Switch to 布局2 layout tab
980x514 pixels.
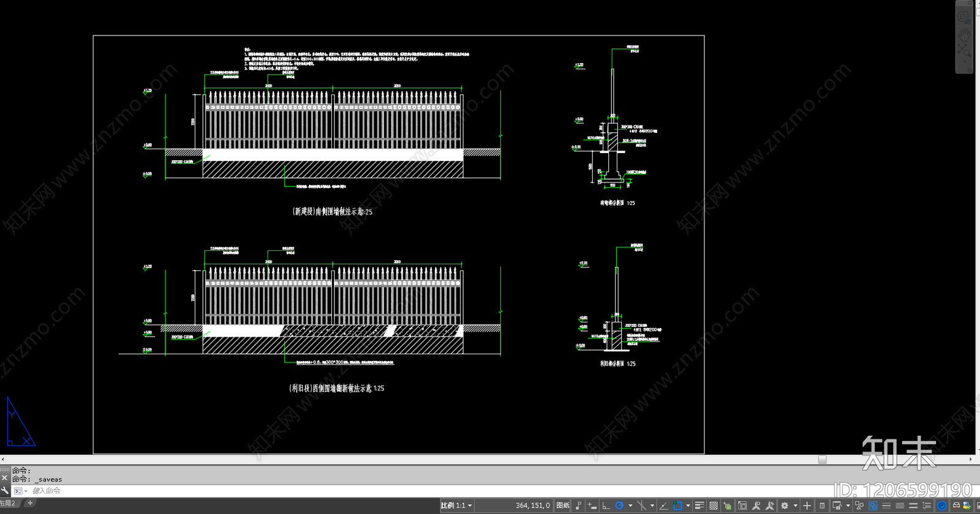pyautogui.click(x=8, y=503)
